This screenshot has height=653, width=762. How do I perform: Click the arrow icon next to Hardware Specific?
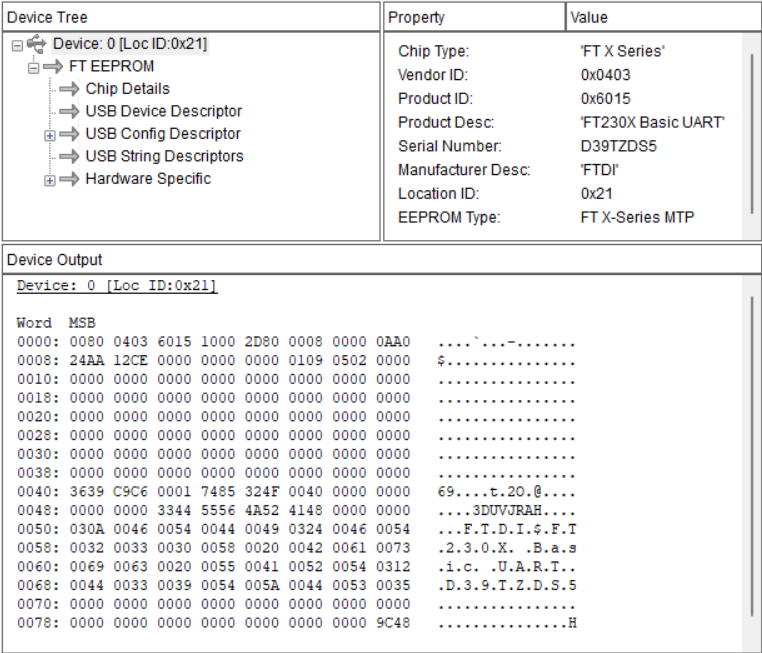70,179
